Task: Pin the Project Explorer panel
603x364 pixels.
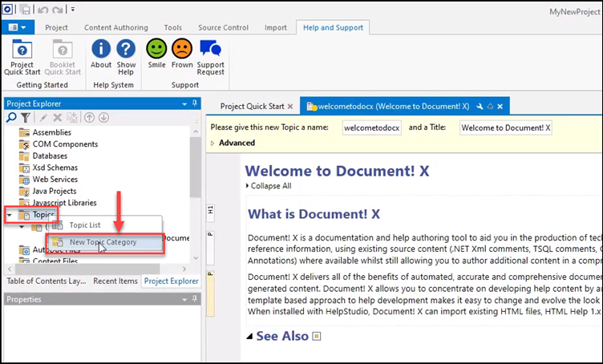Action: click(x=193, y=103)
